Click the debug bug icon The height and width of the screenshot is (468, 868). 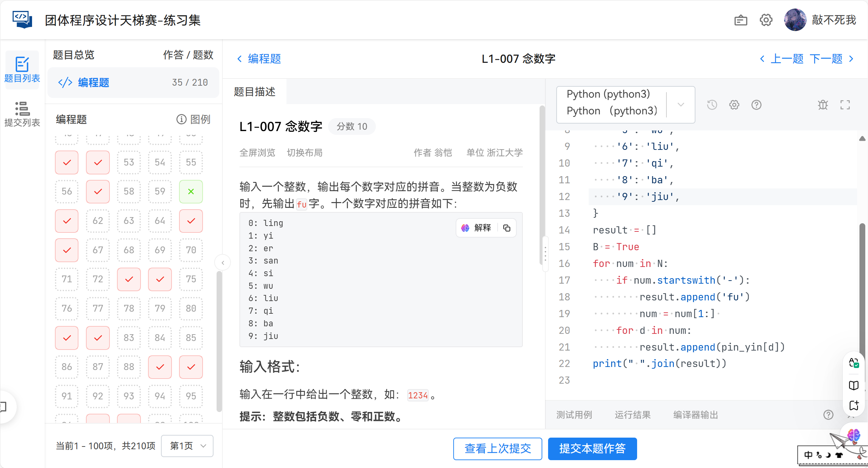tap(823, 105)
